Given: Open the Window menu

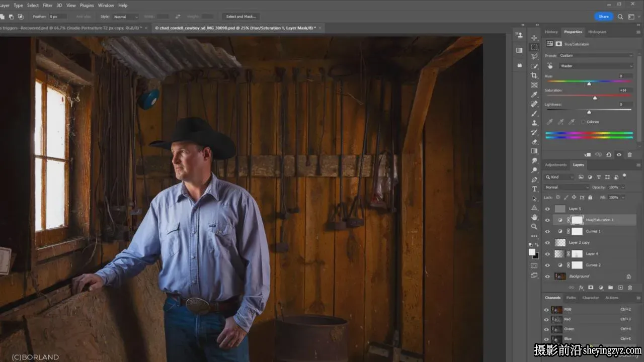Looking at the screenshot, I should [106, 6].
